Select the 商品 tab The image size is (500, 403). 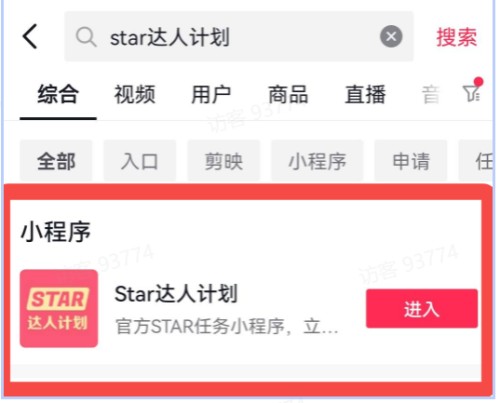(x=288, y=94)
